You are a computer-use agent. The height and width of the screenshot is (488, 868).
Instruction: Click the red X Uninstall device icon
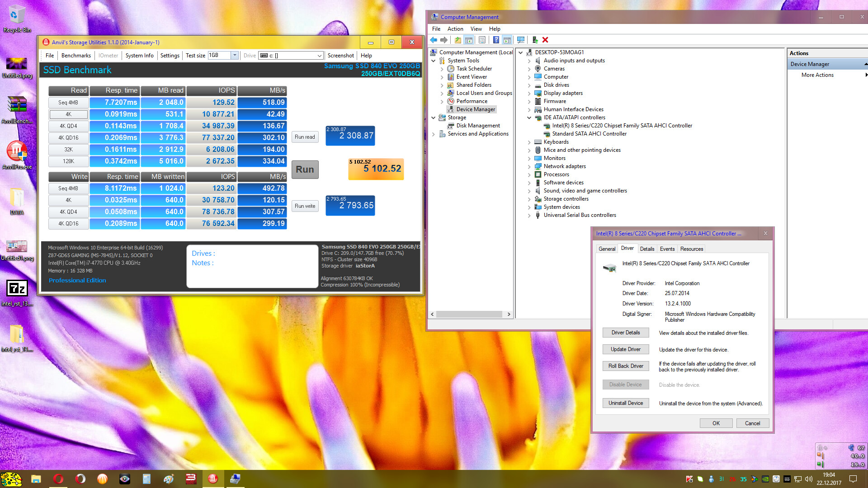(545, 40)
